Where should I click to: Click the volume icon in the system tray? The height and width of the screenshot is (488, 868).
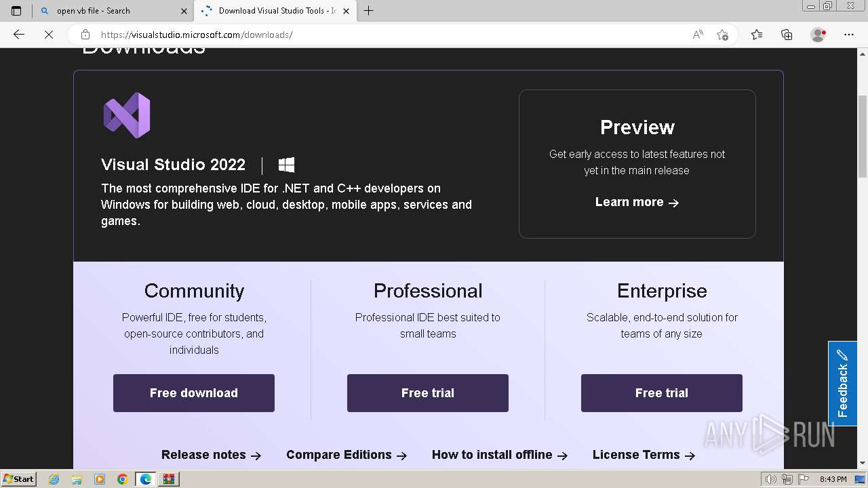click(771, 479)
